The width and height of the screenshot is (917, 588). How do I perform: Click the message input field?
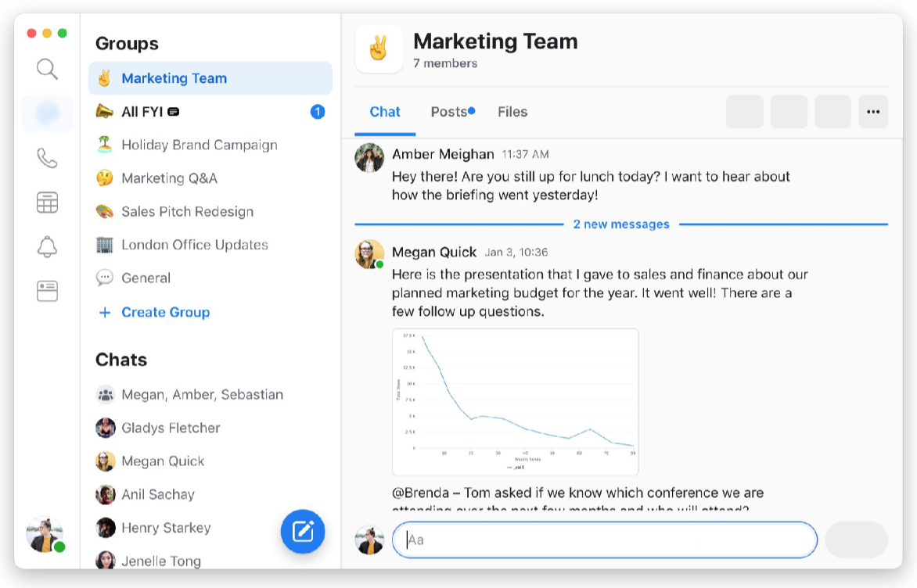point(604,540)
